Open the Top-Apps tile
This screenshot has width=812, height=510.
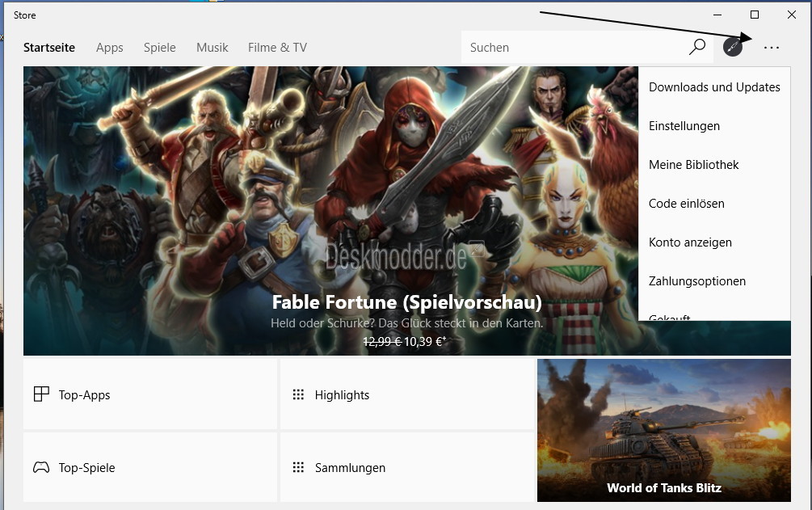pos(150,394)
